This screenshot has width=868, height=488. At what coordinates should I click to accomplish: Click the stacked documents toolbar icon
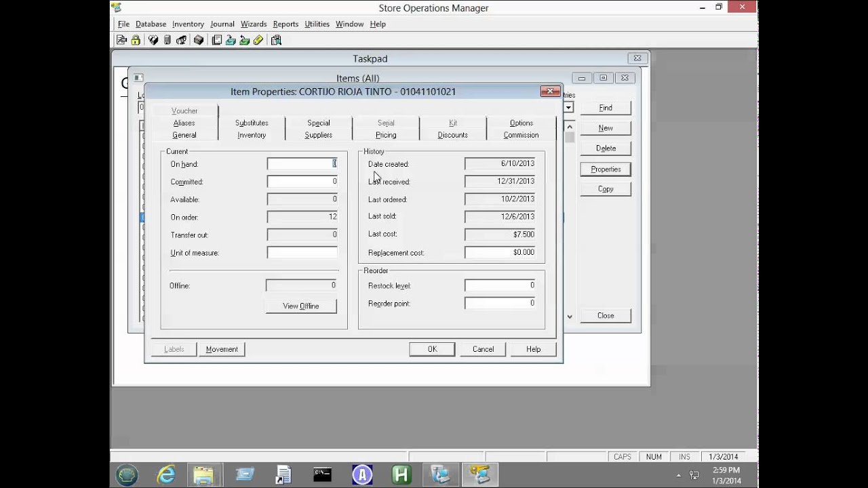[217, 41]
